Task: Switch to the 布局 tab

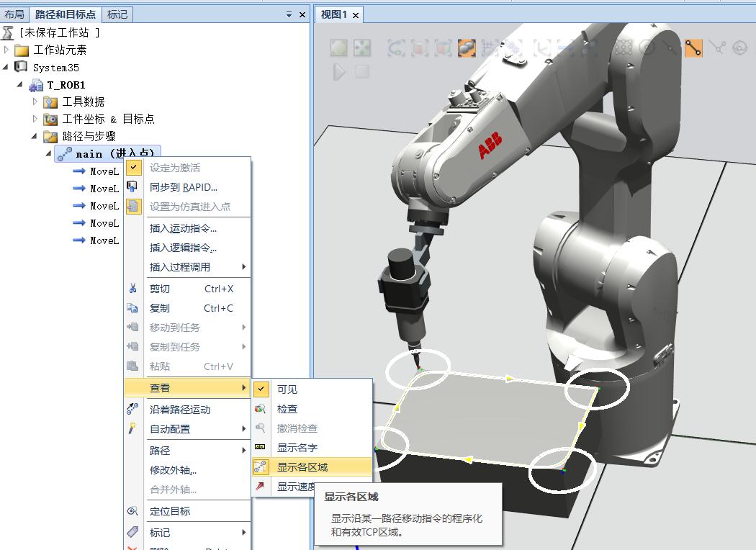Action: point(14,13)
